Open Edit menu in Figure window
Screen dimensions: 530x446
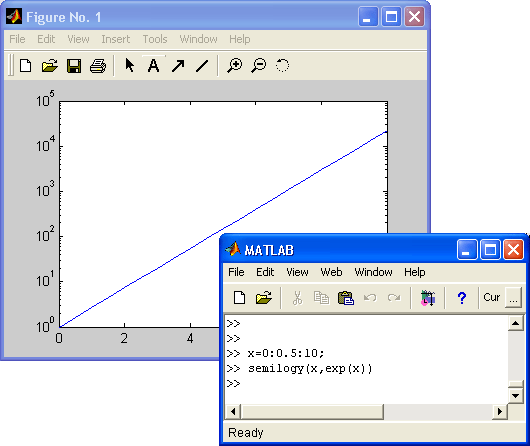[x=46, y=39]
